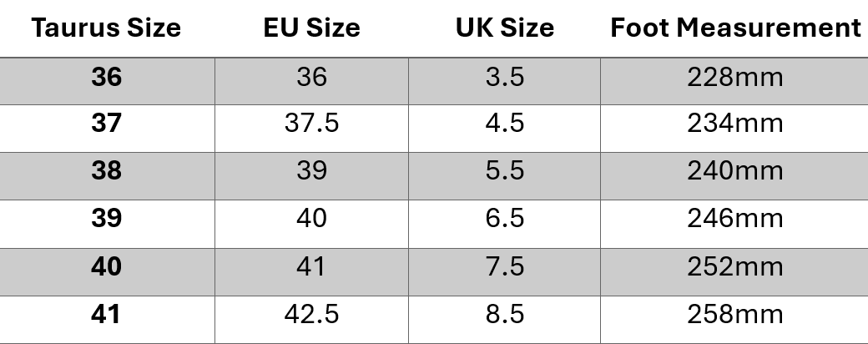Screen dimensions: 868x344
Task: Select the UK size 5.5 cell
Action: click(504, 171)
